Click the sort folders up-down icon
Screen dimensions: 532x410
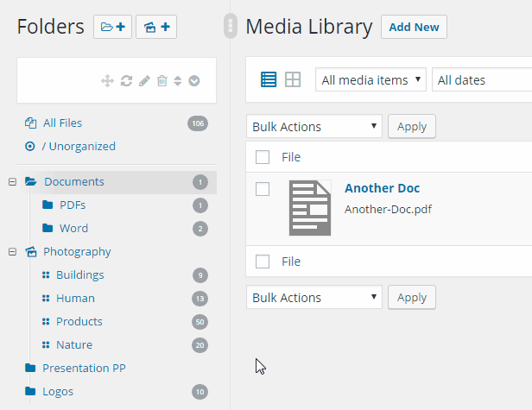177,80
